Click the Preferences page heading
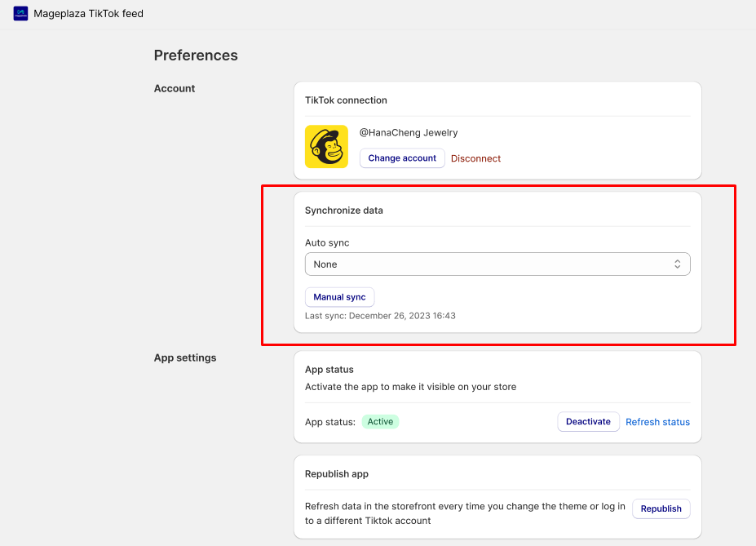Screen dimensions: 756x546 pyautogui.click(x=196, y=55)
